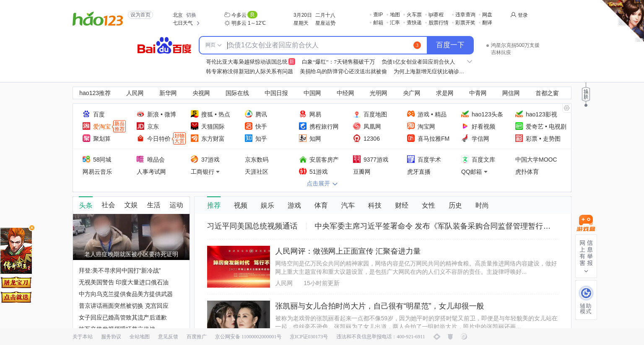Open the 火车票 quick link
The image size is (644, 345).
click(x=414, y=15)
